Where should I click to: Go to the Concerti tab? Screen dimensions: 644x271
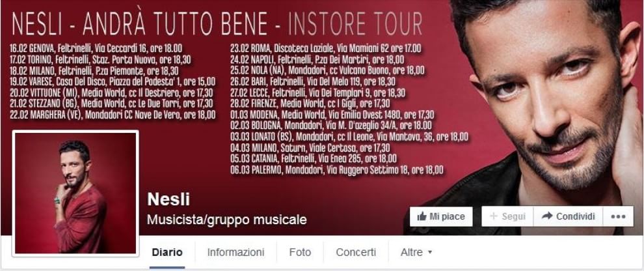356,252
